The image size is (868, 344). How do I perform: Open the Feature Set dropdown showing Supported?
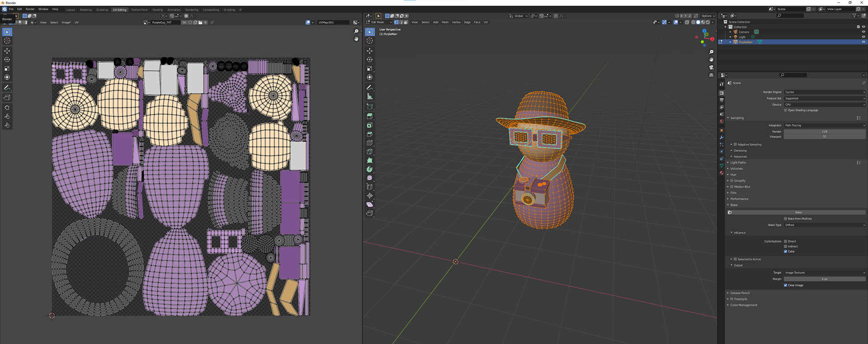click(x=825, y=99)
